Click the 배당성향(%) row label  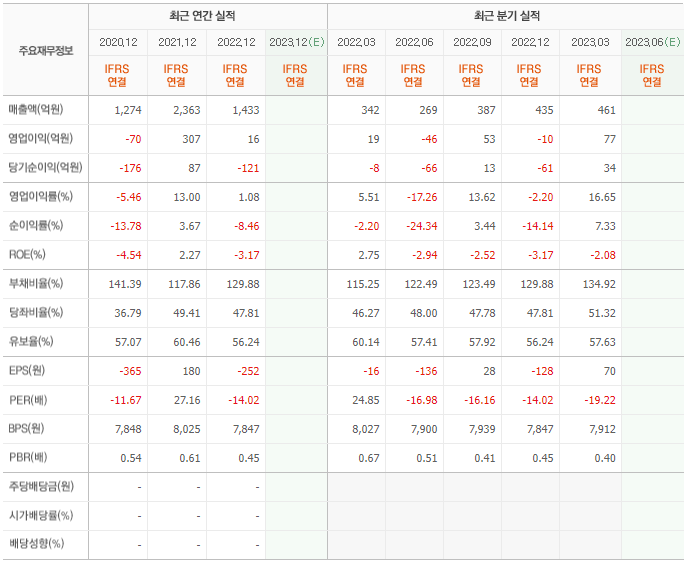(36, 544)
